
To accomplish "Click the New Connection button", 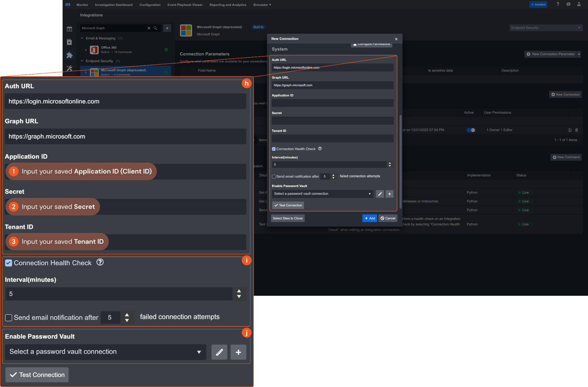I will 566,95.
